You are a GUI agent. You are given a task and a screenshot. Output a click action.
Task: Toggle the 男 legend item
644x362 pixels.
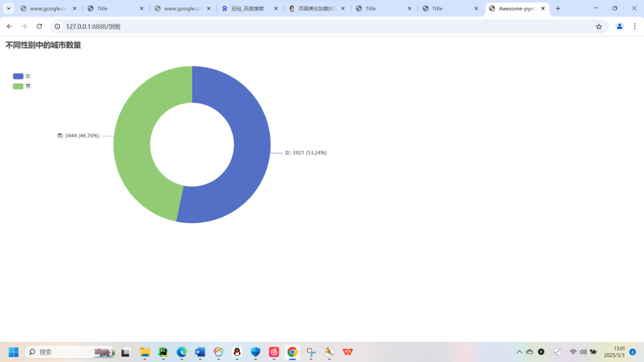pyautogui.click(x=22, y=86)
